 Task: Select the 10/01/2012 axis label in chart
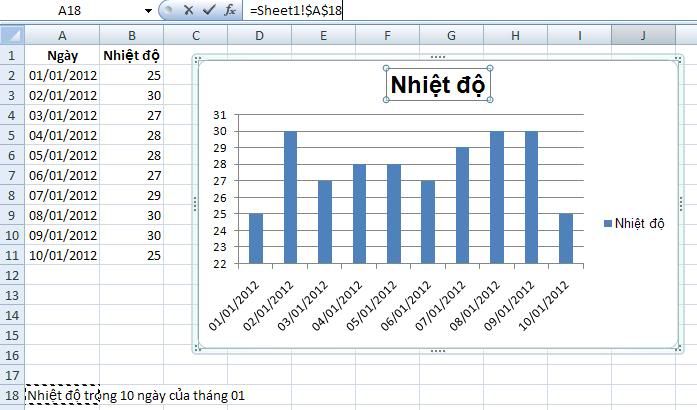coord(546,305)
